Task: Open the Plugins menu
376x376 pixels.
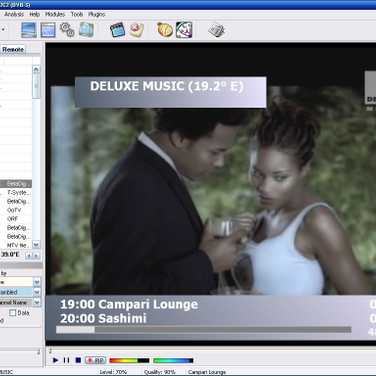Action: [x=97, y=14]
